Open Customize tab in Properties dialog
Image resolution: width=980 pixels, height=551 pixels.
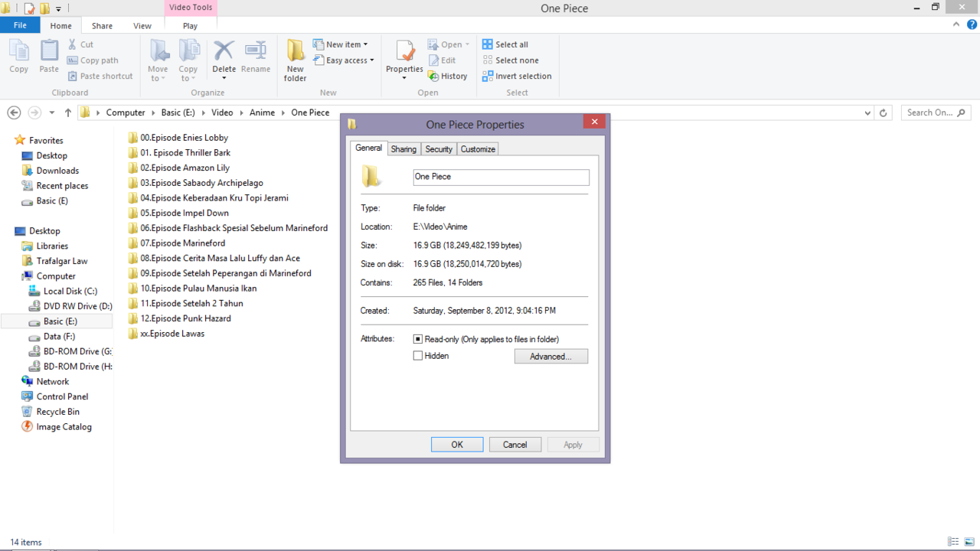[478, 149]
